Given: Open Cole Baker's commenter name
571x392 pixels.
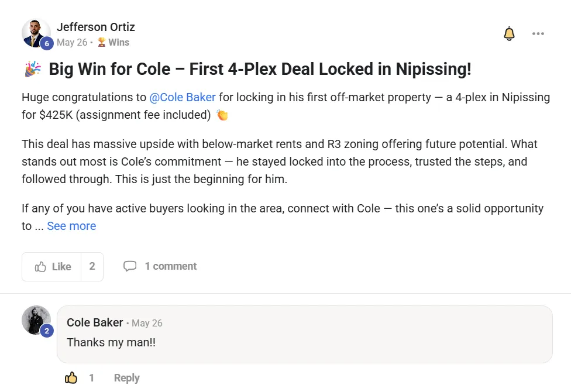Looking at the screenshot, I should [x=95, y=323].
